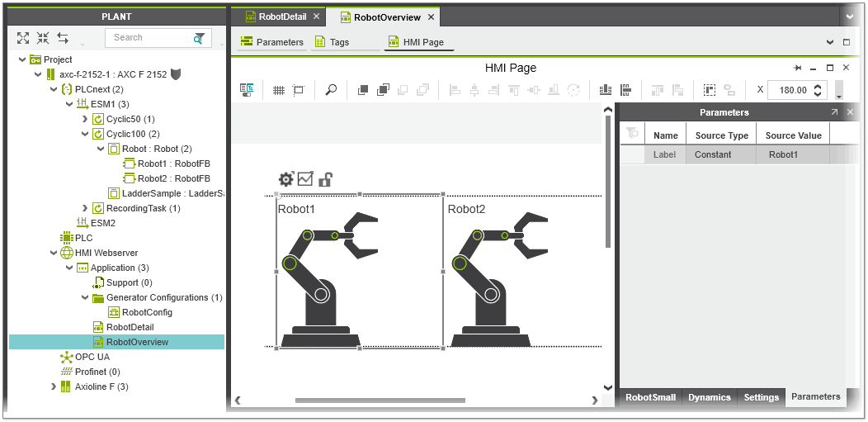The height and width of the screenshot is (422, 868).
Task: Click the chart icon above Robot1 symbol
Action: click(x=305, y=179)
